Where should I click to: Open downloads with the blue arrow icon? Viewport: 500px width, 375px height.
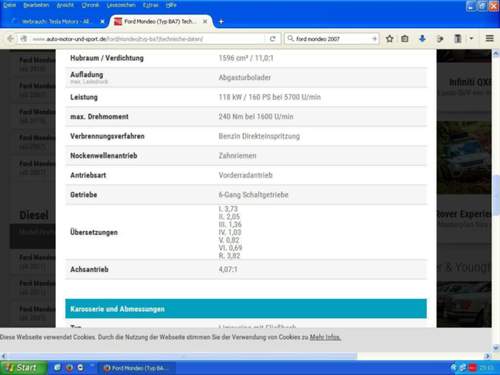[x=422, y=39]
